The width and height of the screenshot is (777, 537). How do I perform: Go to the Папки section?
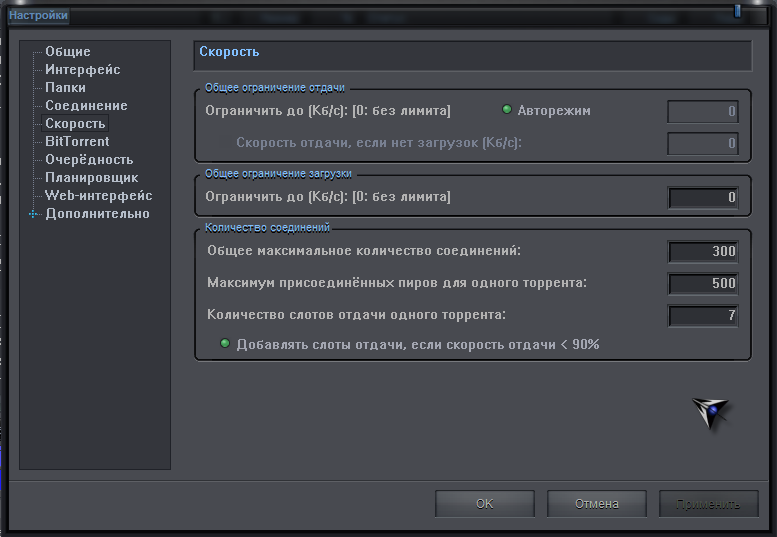click(65, 88)
